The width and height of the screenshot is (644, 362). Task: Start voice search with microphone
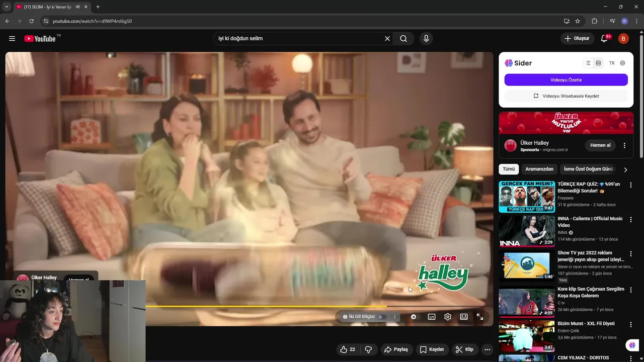point(426,39)
